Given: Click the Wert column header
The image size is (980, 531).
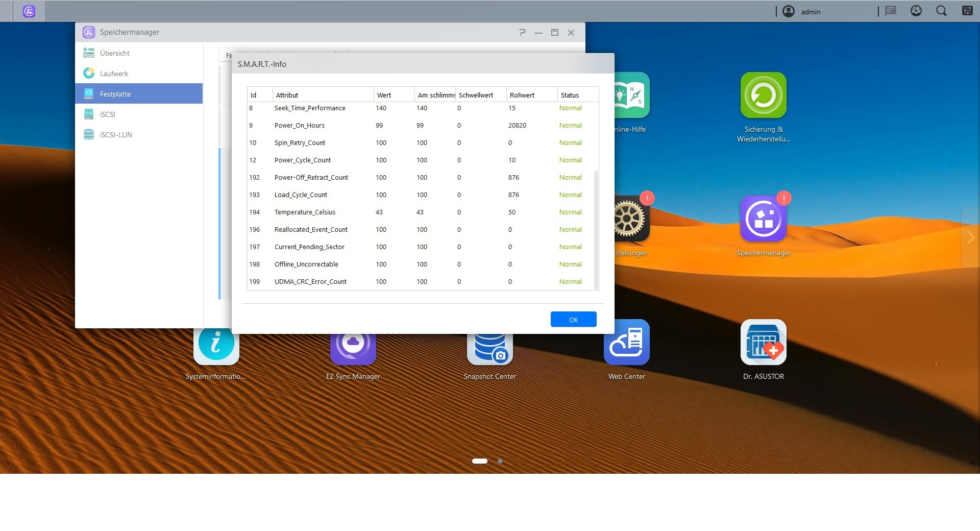Looking at the screenshot, I should 394,95.
